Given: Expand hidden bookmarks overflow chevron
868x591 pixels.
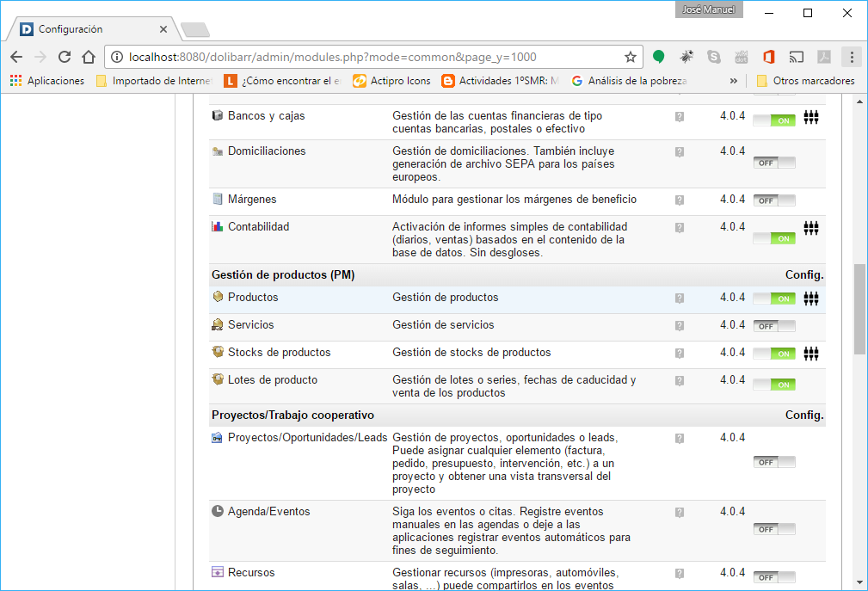Looking at the screenshot, I should [734, 81].
